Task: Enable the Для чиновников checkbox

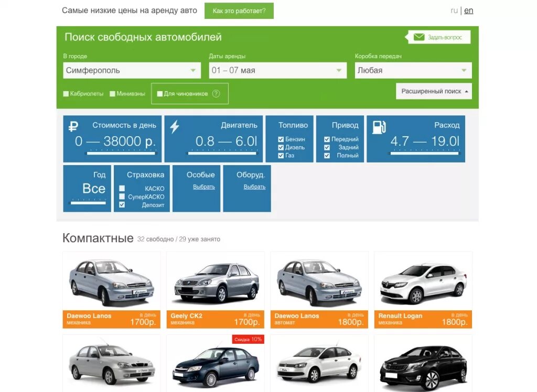Action: pos(159,94)
